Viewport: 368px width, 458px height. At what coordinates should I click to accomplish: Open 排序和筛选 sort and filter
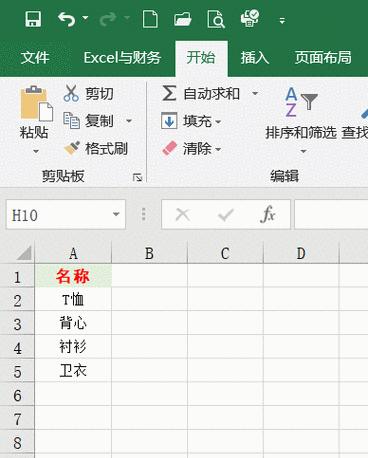click(301, 121)
